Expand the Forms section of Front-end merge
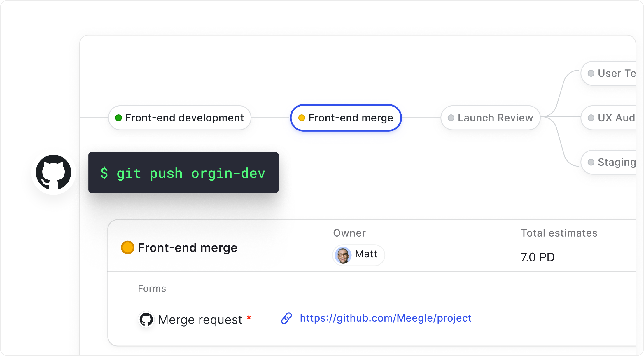 pyautogui.click(x=152, y=288)
